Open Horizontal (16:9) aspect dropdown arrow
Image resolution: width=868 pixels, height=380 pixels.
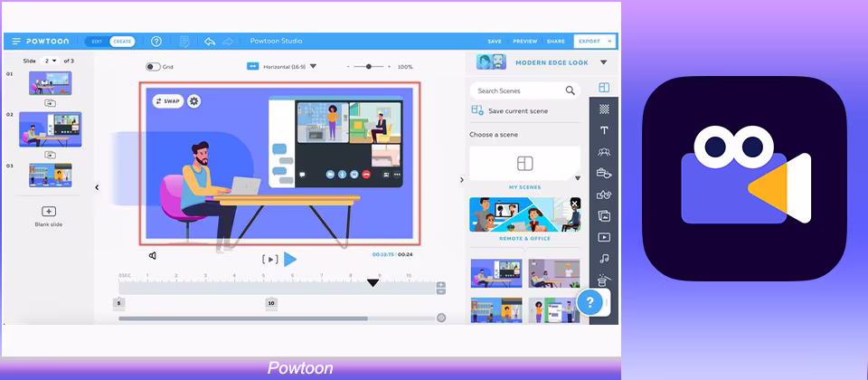coord(313,66)
